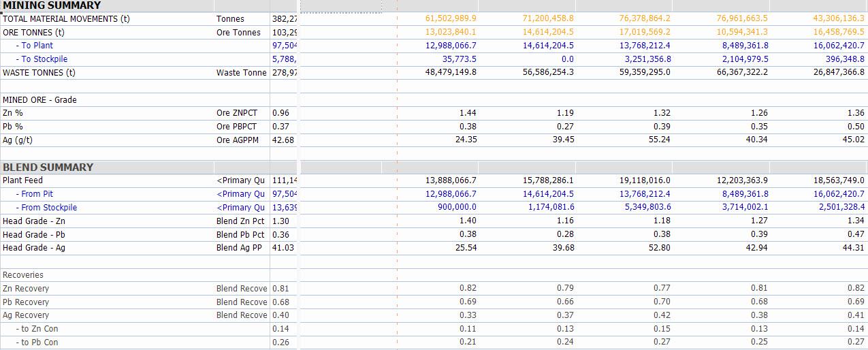The height and width of the screenshot is (350, 868).
Task: Select the BLEND SUMMARY section header
Action: point(48,168)
